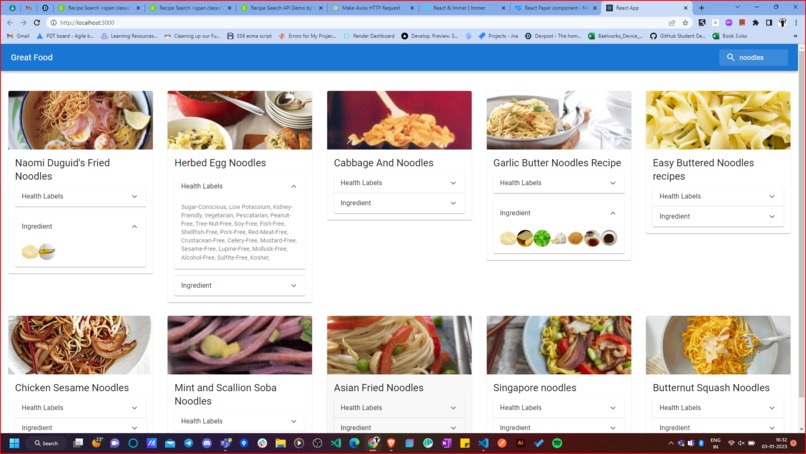This screenshot has height=454, width=806.
Task: Switch to the React Paper component tab
Action: [556, 8]
